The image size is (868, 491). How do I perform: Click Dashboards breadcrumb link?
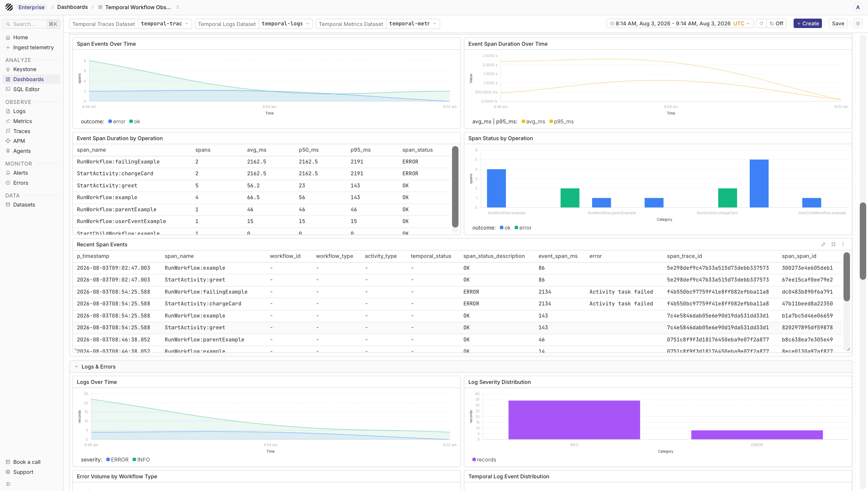tap(72, 7)
